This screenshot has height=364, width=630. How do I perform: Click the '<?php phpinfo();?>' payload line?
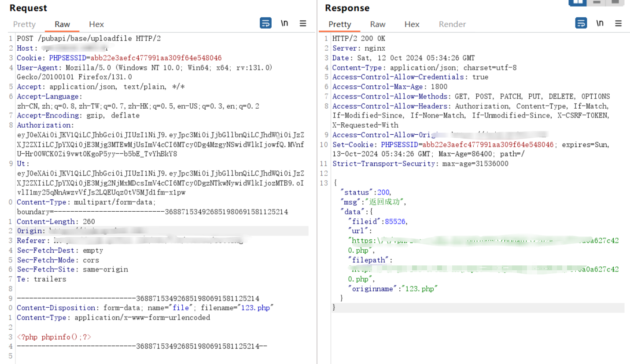coord(54,337)
